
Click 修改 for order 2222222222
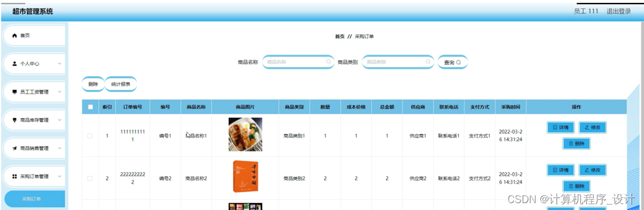coord(592,170)
